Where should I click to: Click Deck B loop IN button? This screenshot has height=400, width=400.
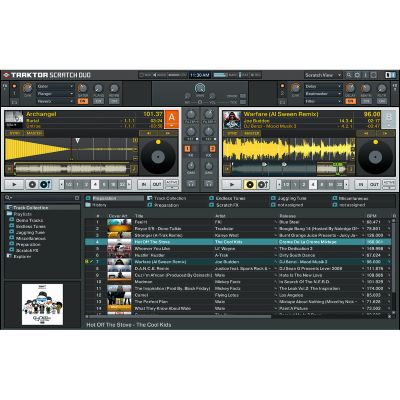tap(361, 184)
